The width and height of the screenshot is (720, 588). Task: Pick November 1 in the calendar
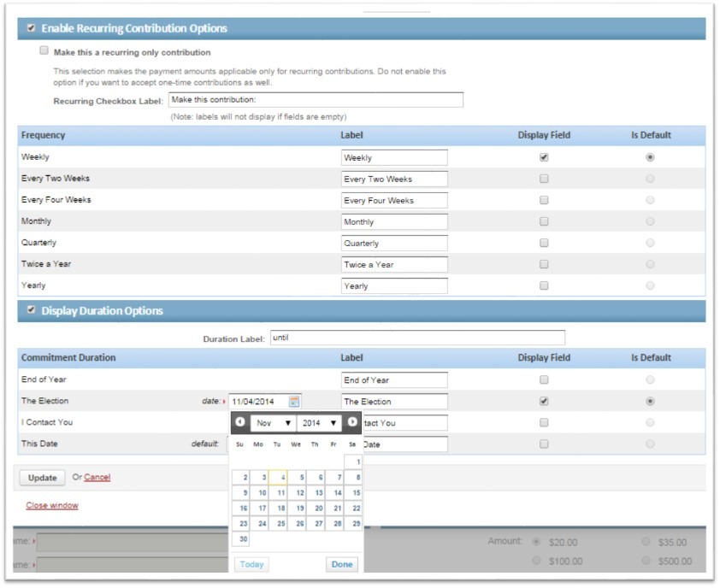pyautogui.click(x=353, y=462)
